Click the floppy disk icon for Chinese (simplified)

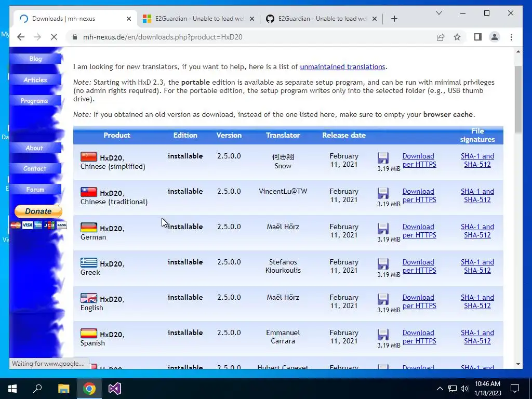click(x=383, y=158)
